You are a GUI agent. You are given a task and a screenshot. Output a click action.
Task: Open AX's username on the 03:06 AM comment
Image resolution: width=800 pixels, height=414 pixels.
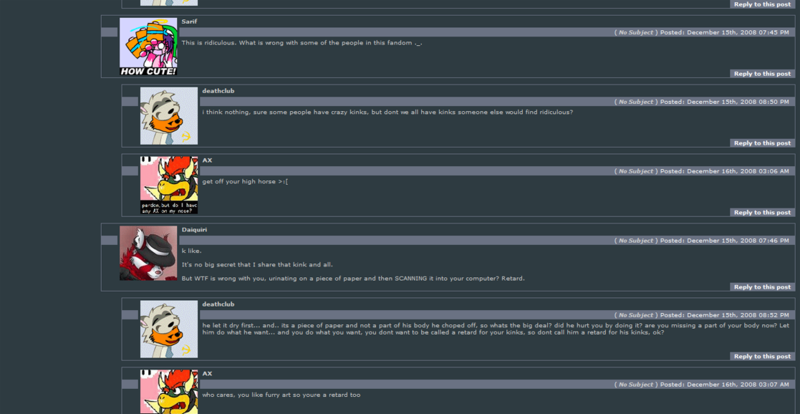(x=207, y=160)
